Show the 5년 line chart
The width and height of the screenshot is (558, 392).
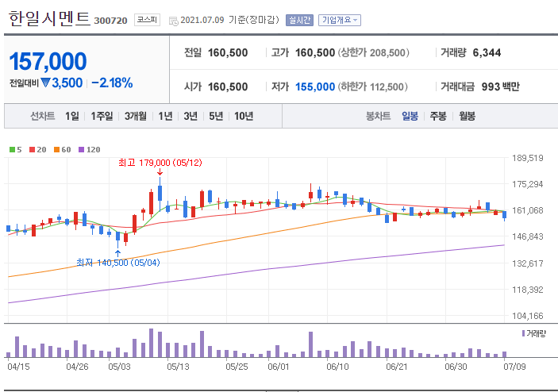coord(216,116)
